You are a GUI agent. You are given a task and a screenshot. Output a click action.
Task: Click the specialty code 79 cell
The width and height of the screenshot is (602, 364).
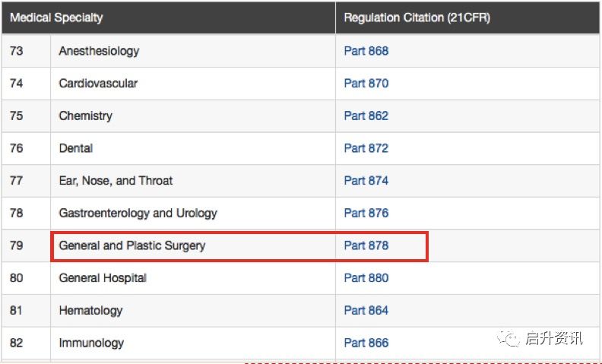click(17, 245)
